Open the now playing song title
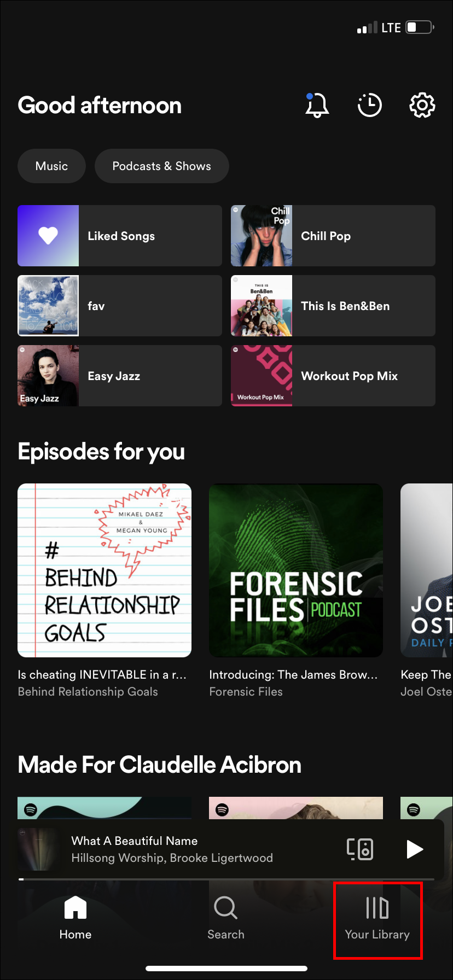The width and height of the screenshot is (453, 980). coord(135,841)
